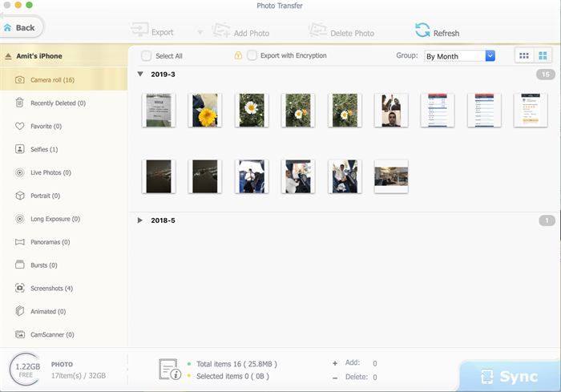
Task: Select the yellow flower photo thumbnail
Action: (204, 110)
